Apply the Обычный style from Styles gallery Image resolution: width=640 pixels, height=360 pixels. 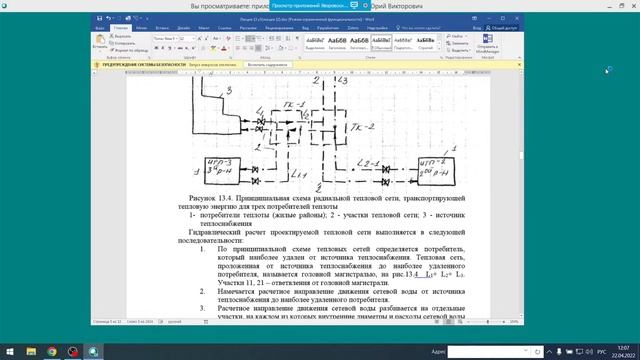click(381, 42)
